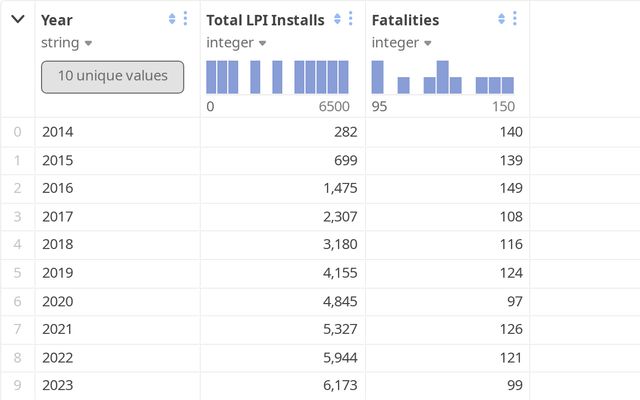The width and height of the screenshot is (640, 400).
Task: Collapse the column summaries with top-left chevron
Action: pos(17,19)
